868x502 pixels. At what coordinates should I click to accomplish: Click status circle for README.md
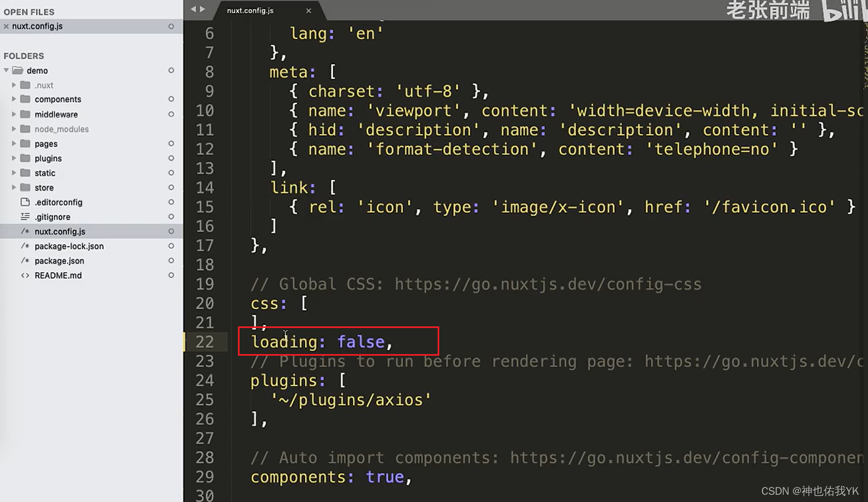pyautogui.click(x=171, y=275)
